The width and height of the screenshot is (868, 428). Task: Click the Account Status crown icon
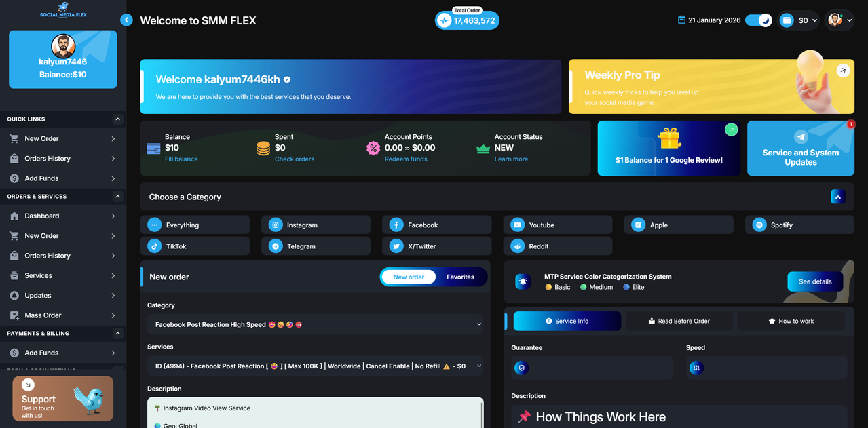(x=483, y=149)
